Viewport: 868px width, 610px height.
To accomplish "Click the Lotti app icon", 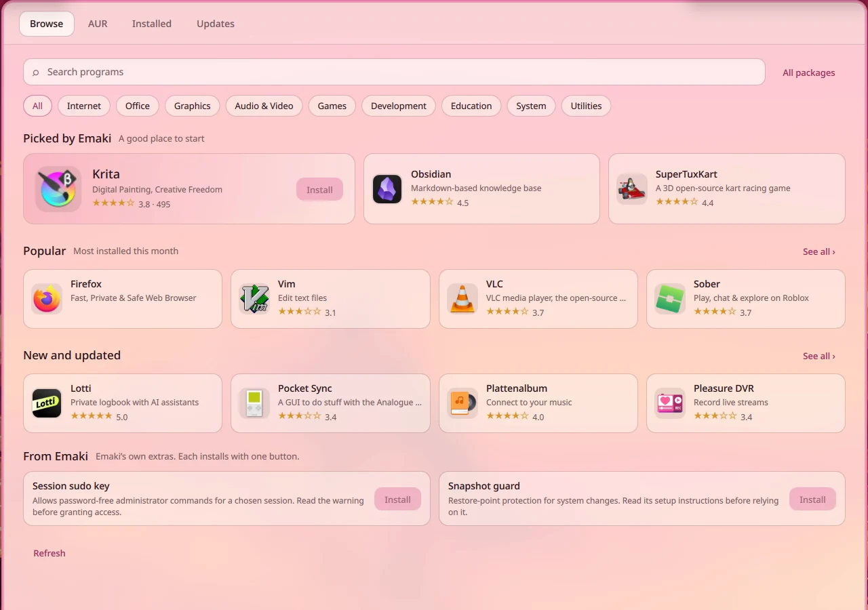I will tap(47, 403).
